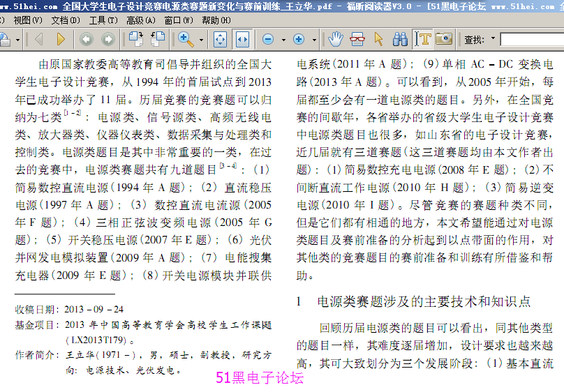Open the 窗口(W) menu
The height and width of the screenshot is (392, 564).
179,20
